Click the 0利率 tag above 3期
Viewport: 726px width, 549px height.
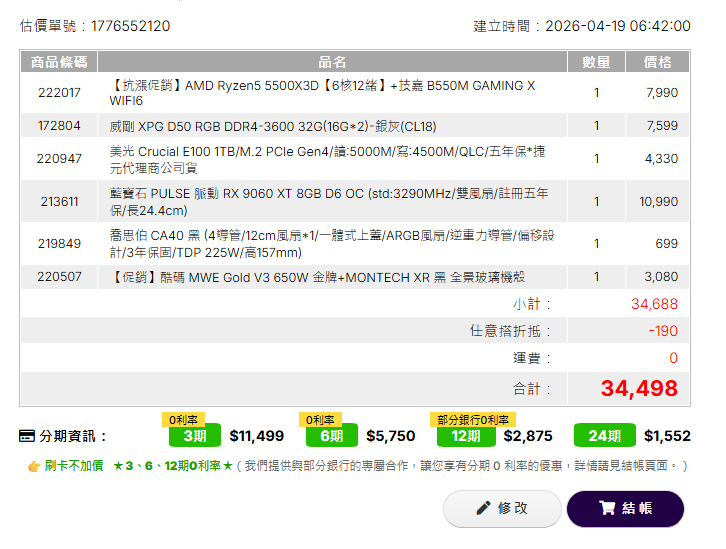(x=183, y=420)
